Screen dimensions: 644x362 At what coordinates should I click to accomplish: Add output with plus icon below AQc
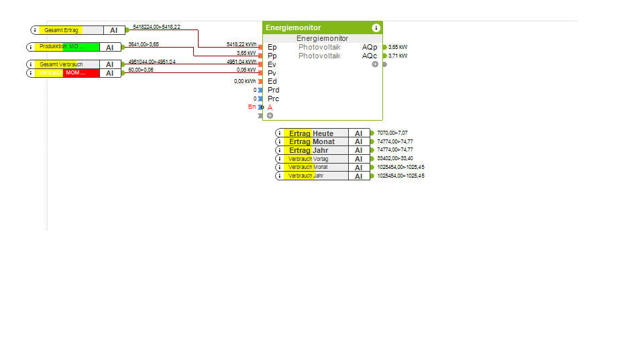point(375,64)
